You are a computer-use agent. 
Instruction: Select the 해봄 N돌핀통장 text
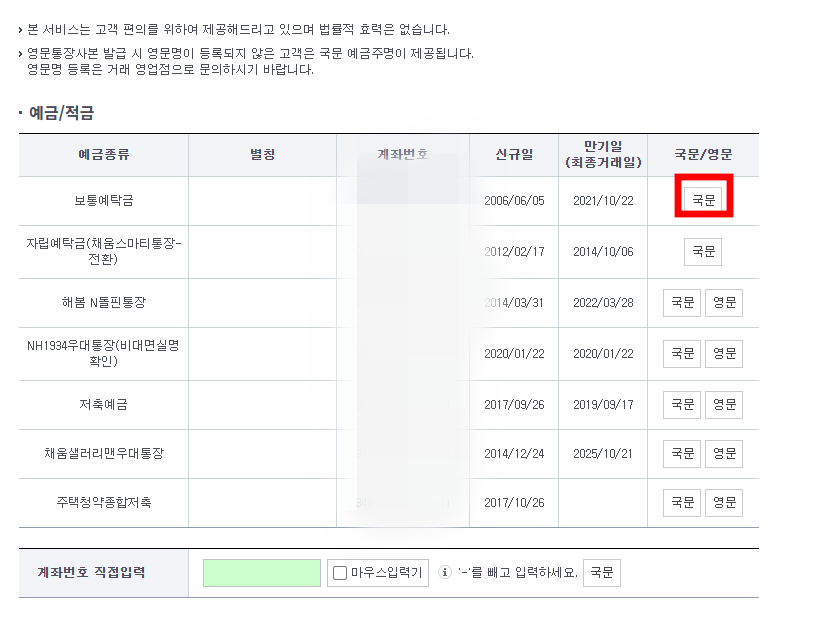click(x=104, y=302)
